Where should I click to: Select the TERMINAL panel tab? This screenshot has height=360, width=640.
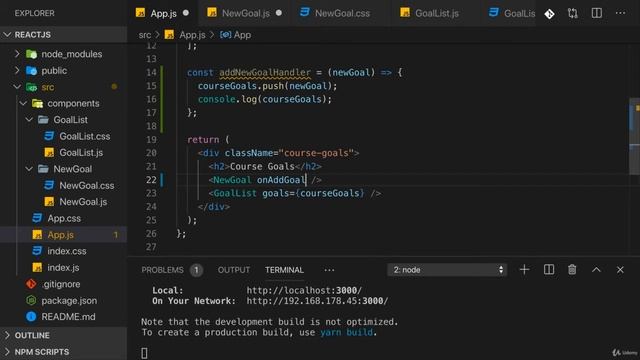click(x=284, y=270)
